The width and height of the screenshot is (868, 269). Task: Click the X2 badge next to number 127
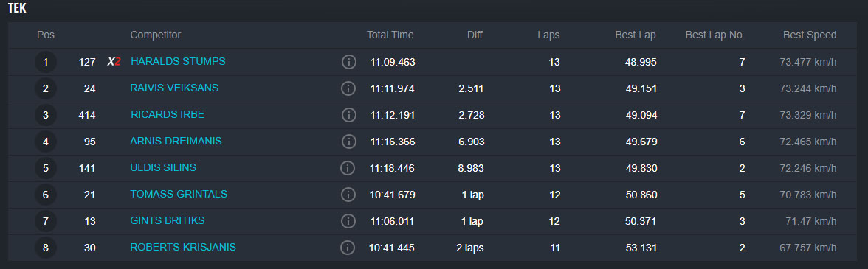click(x=114, y=62)
